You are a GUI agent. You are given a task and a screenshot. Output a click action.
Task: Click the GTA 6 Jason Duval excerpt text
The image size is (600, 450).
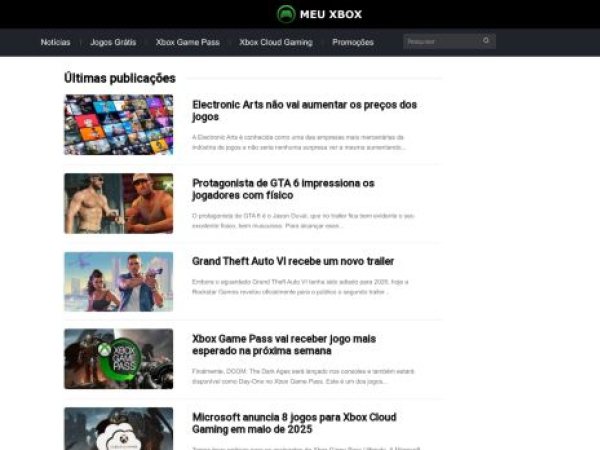(303, 221)
